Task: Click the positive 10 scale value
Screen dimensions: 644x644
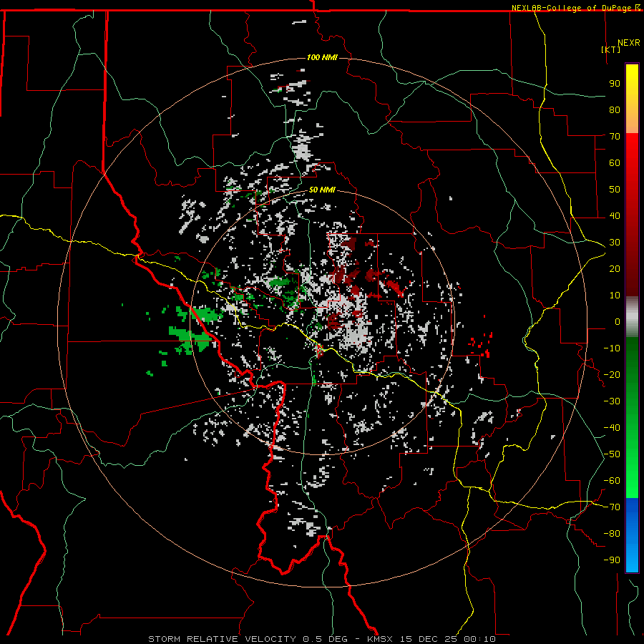Action: click(615, 296)
